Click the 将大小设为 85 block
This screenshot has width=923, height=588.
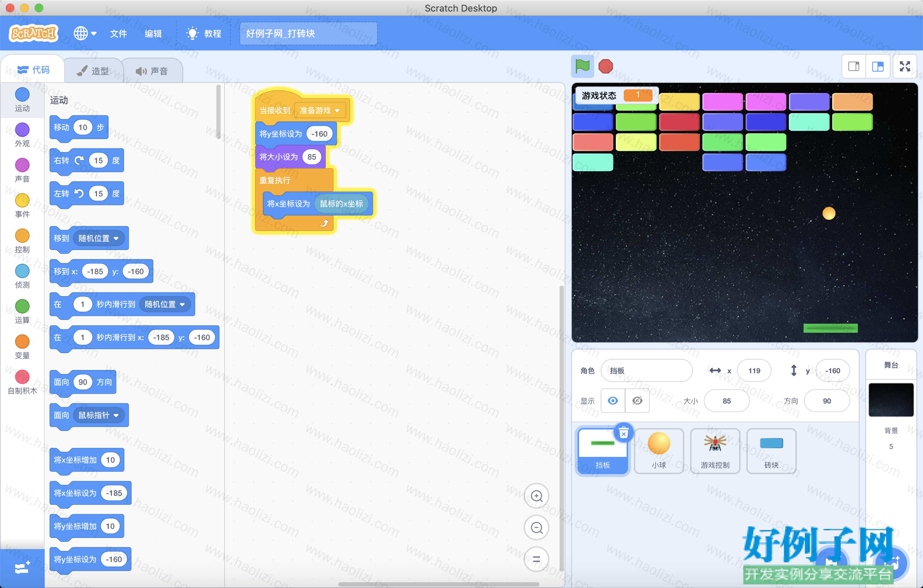click(x=290, y=157)
